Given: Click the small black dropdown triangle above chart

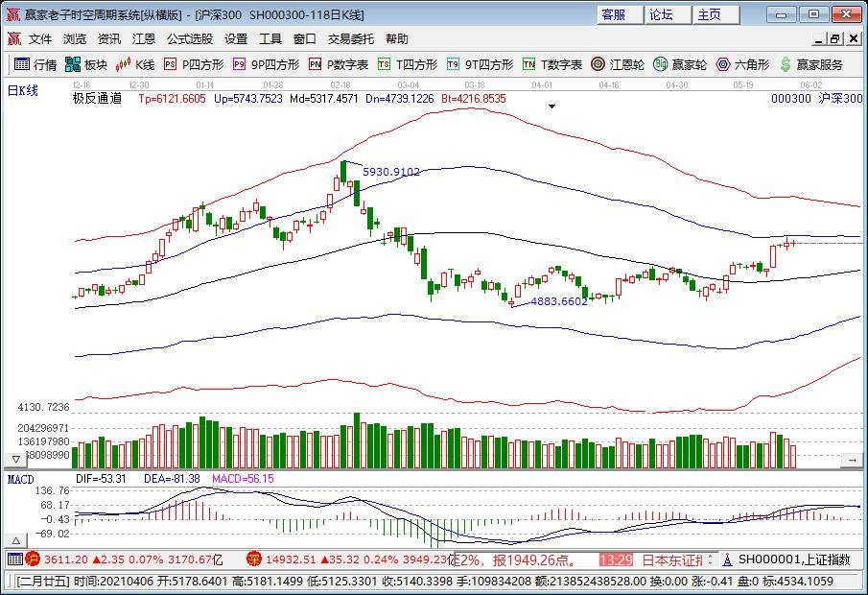Looking at the screenshot, I should [551, 107].
